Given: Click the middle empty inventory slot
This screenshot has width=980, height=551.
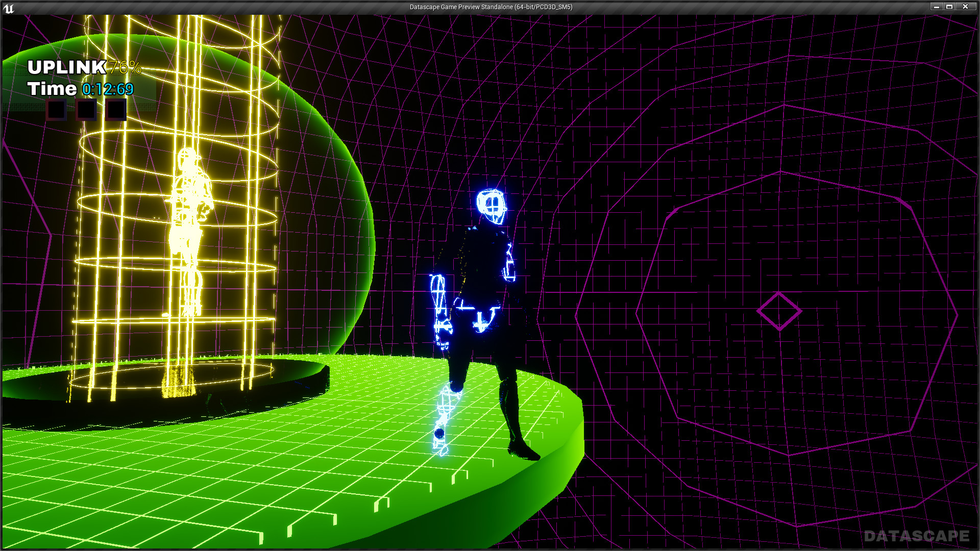Looking at the screenshot, I should pyautogui.click(x=86, y=110).
